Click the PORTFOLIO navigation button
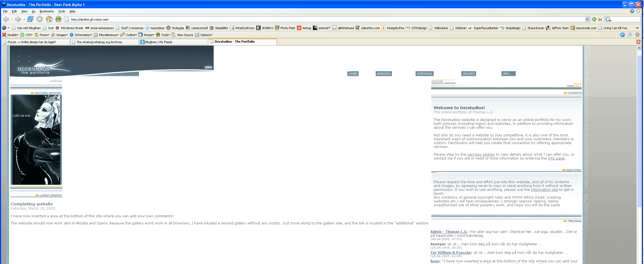Screen dimensions: 644x264 coord(425,73)
